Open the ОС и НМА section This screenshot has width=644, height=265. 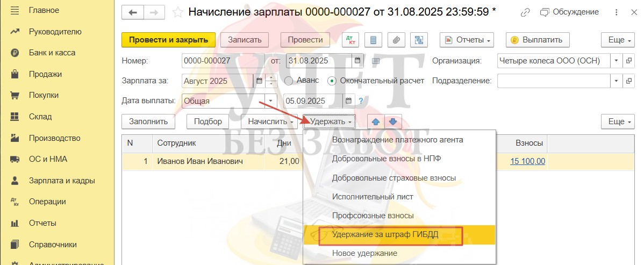click(48, 160)
